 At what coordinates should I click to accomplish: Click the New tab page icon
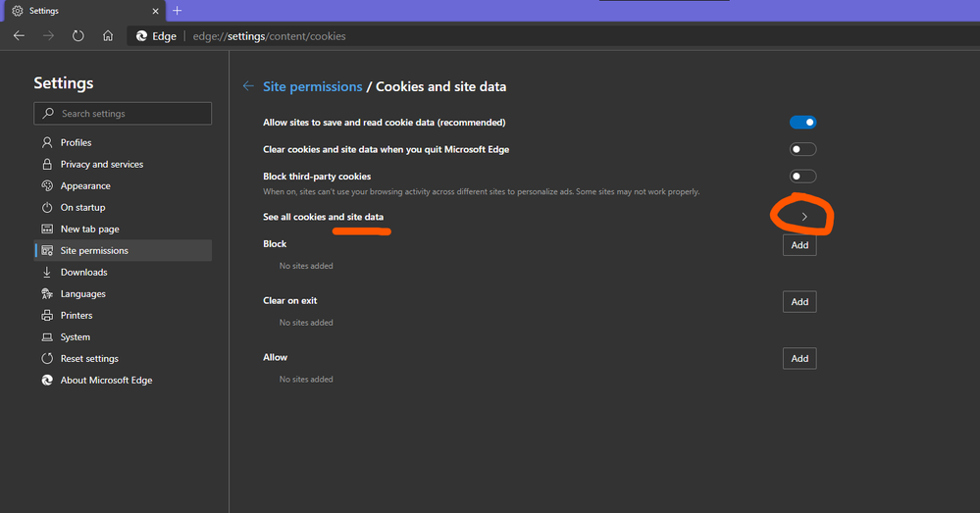click(x=47, y=229)
